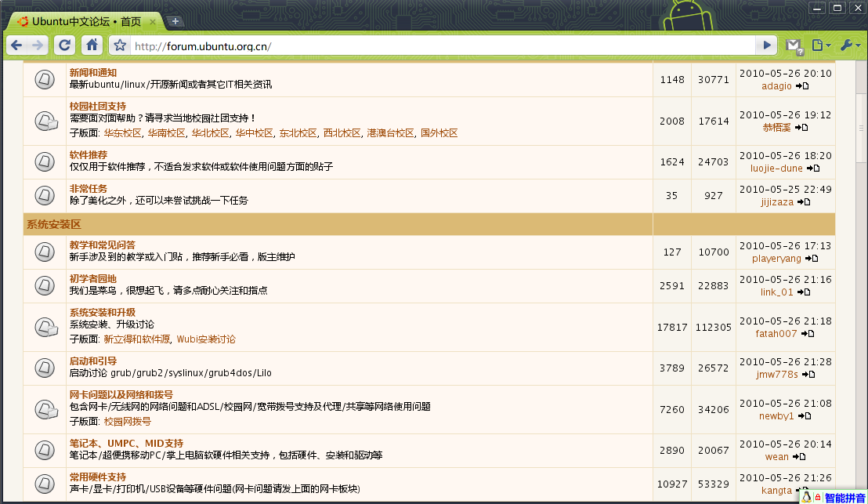View the latest post icon next to luojie-dune
The height and width of the screenshot is (504, 868).
812,169
